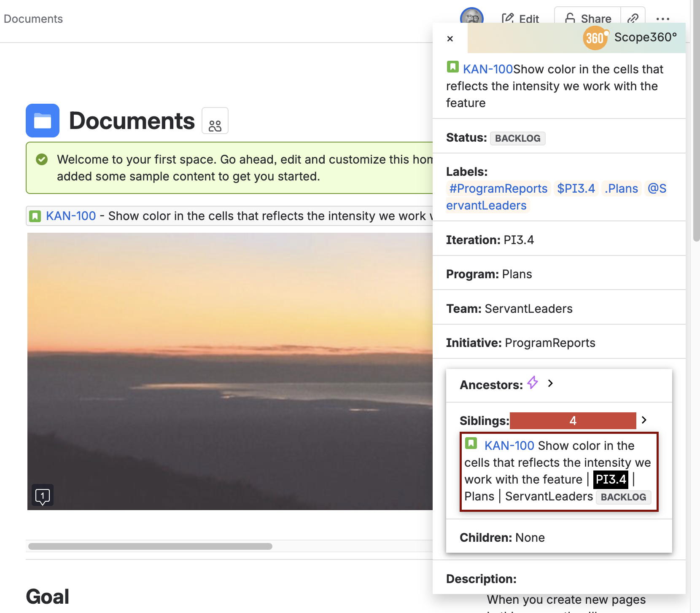
Task: Click the red Siblings count bar
Action: pyautogui.click(x=573, y=421)
